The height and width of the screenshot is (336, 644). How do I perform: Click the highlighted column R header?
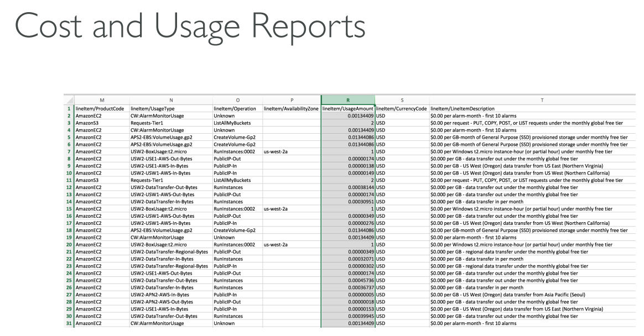click(x=347, y=99)
